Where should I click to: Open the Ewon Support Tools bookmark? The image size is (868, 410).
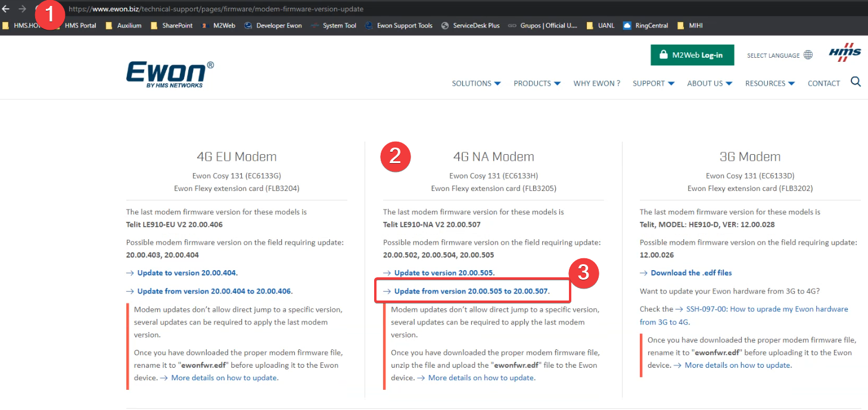click(399, 26)
